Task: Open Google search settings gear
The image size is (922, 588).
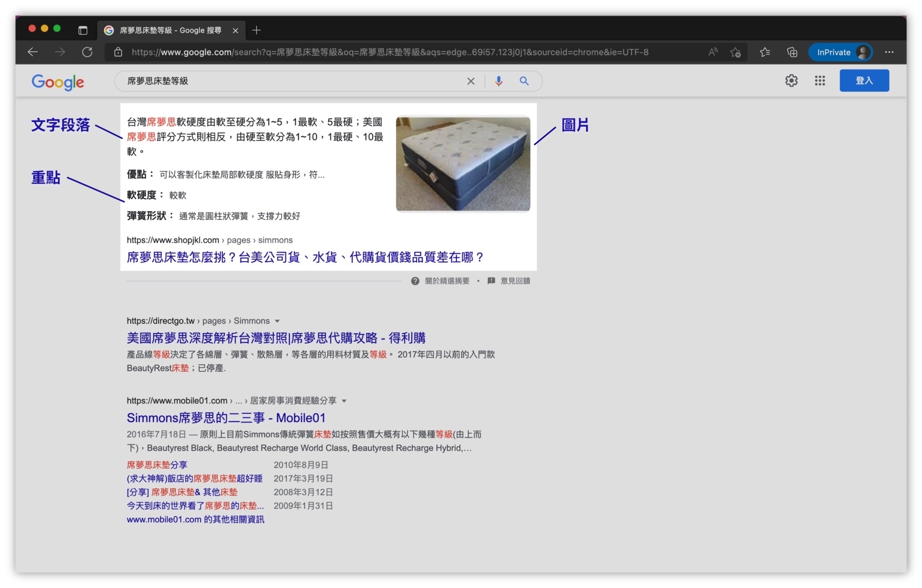Action: click(x=791, y=81)
